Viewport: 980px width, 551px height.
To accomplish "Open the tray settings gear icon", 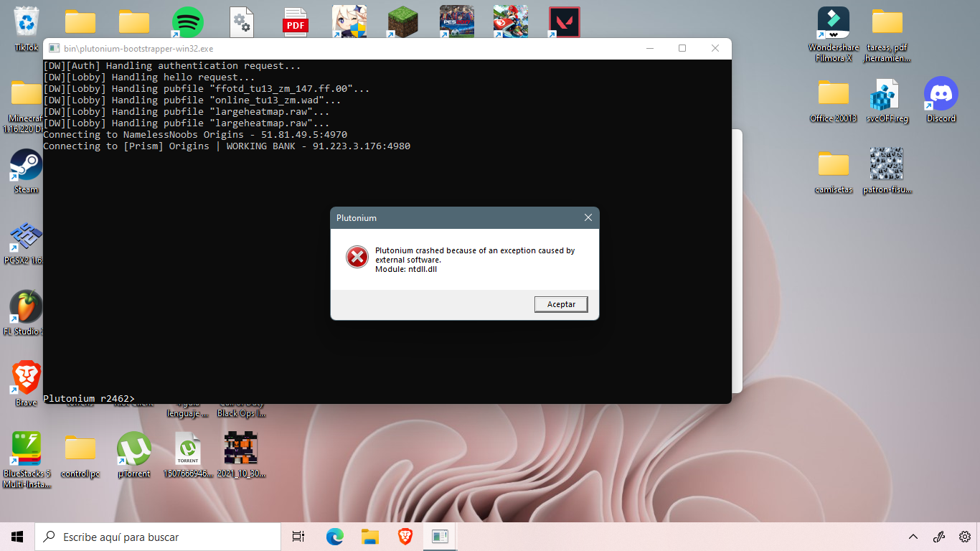I will click(x=965, y=537).
